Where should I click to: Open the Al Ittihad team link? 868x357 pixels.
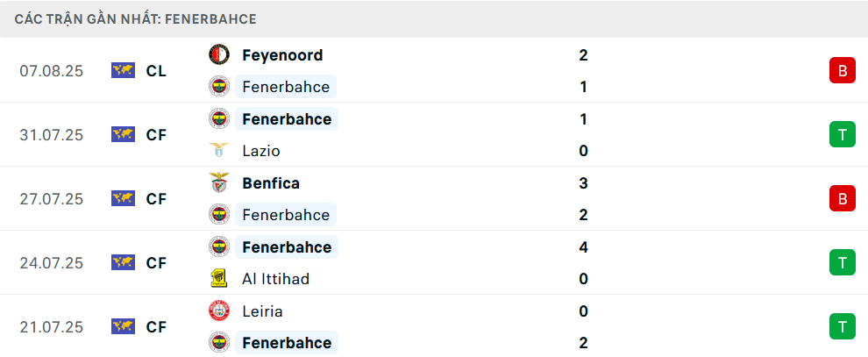click(x=275, y=279)
